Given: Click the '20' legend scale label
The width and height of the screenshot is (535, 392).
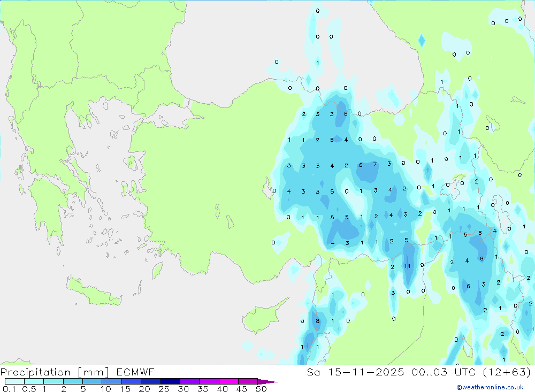Looking at the screenshot, I should [144, 389].
